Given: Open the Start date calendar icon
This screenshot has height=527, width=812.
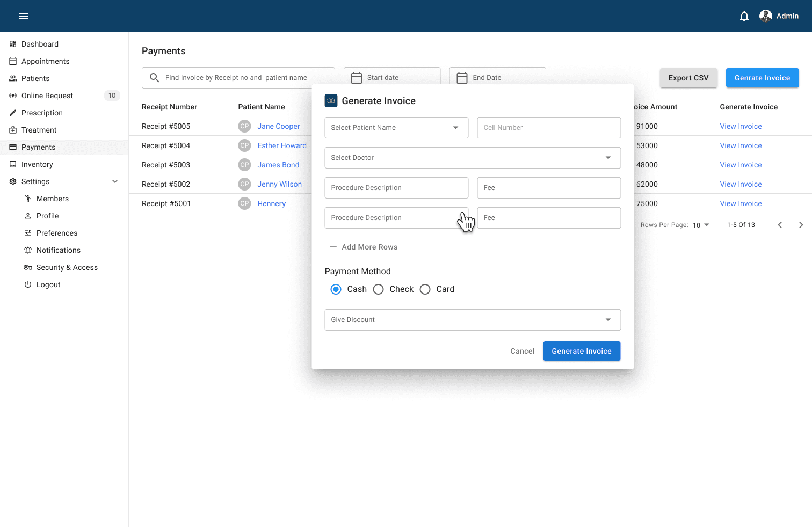Looking at the screenshot, I should pyautogui.click(x=357, y=78).
